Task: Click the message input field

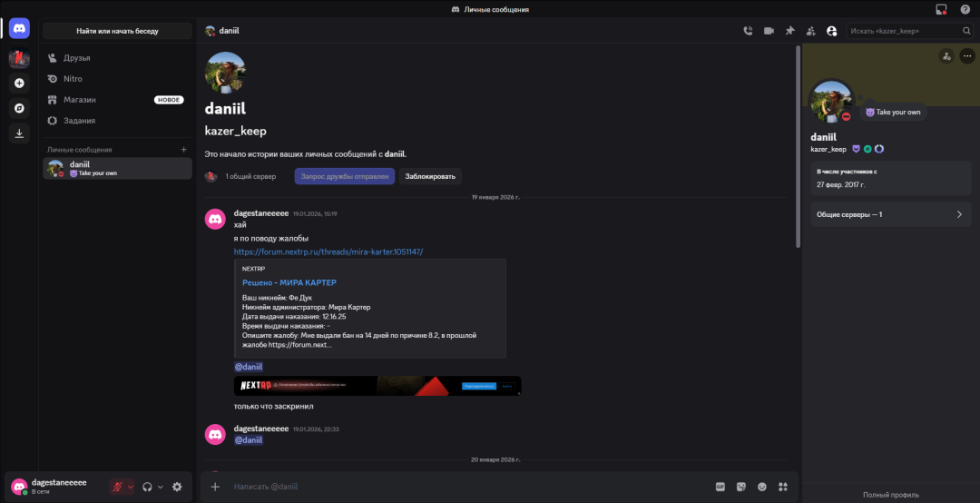Action: [454, 487]
